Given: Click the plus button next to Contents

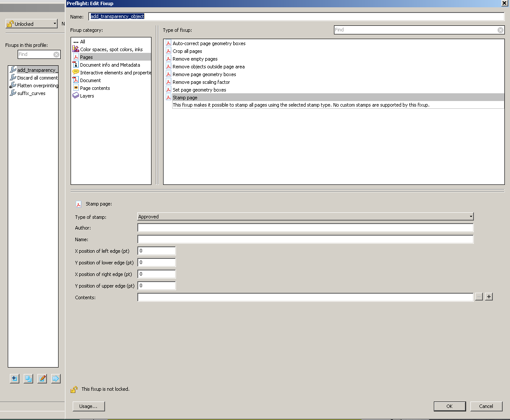Looking at the screenshot, I should 488,297.
